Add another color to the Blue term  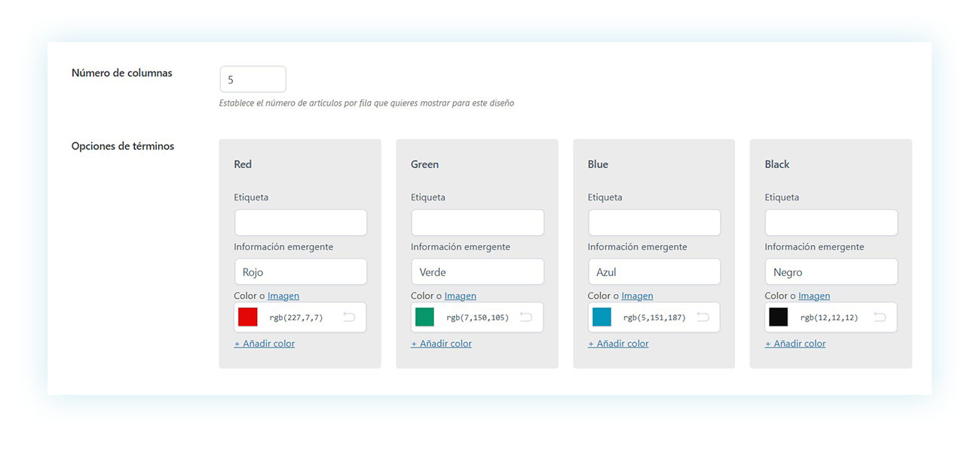[618, 344]
